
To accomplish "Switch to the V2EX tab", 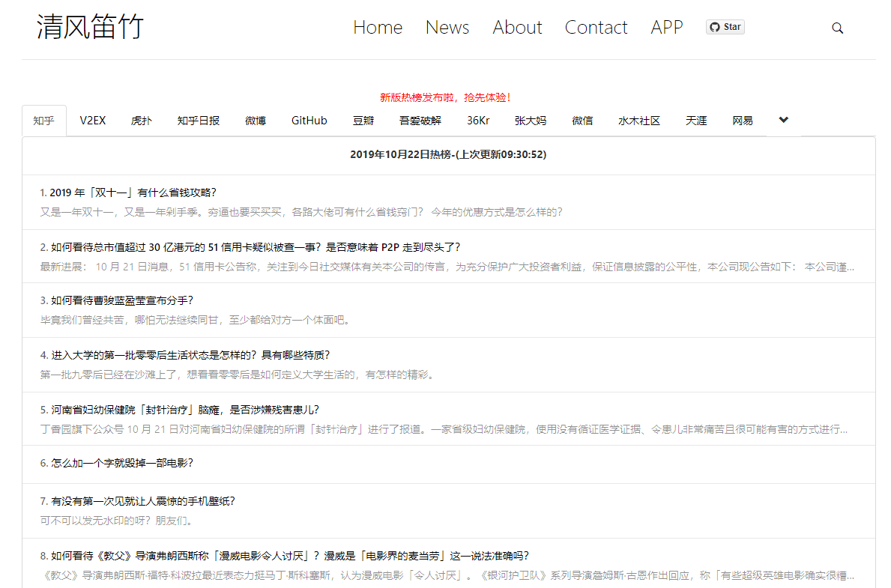I will pyautogui.click(x=93, y=121).
